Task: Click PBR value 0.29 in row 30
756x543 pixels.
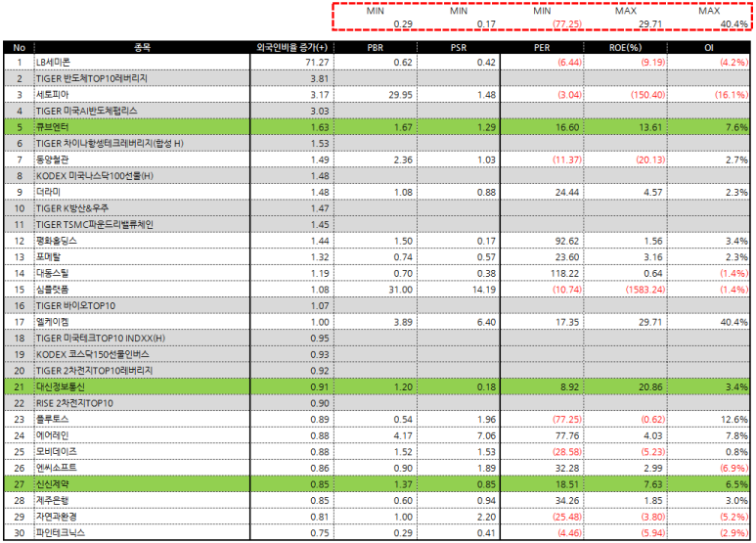Action: point(403,533)
